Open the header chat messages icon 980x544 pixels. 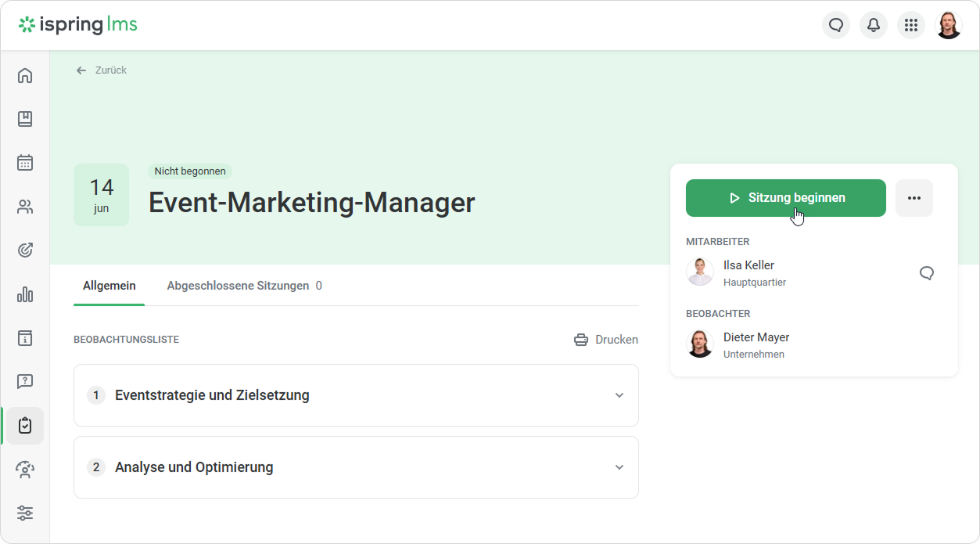[836, 25]
